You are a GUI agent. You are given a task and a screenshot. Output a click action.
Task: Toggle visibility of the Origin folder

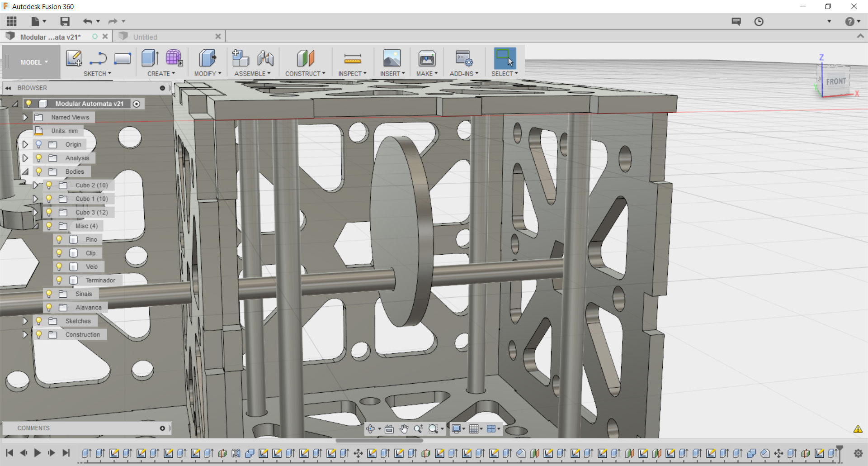pos(39,144)
